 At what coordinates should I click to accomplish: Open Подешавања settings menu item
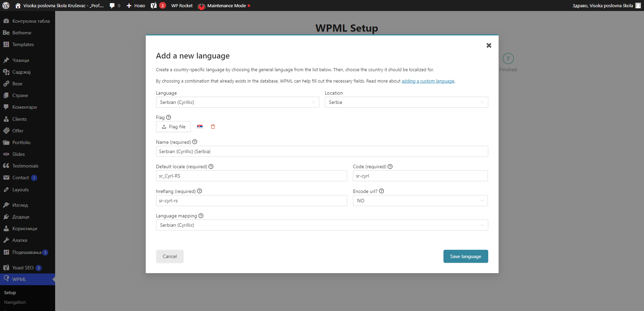tap(28, 252)
